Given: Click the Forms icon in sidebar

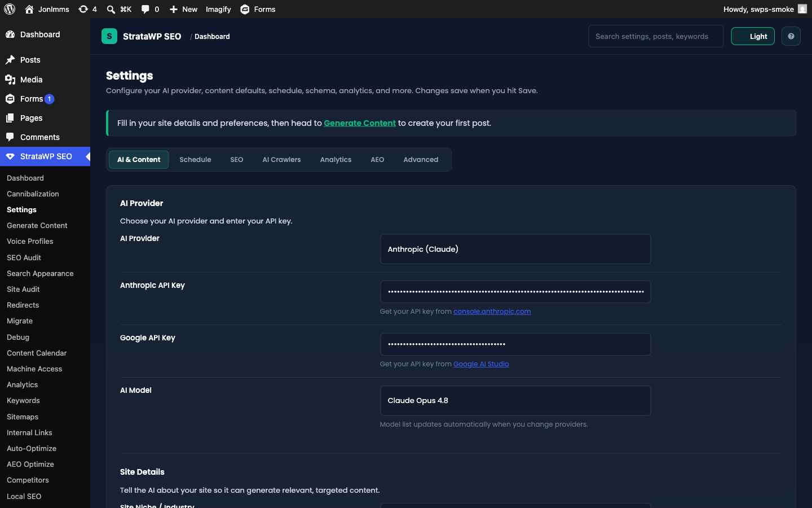Looking at the screenshot, I should (x=10, y=99).
